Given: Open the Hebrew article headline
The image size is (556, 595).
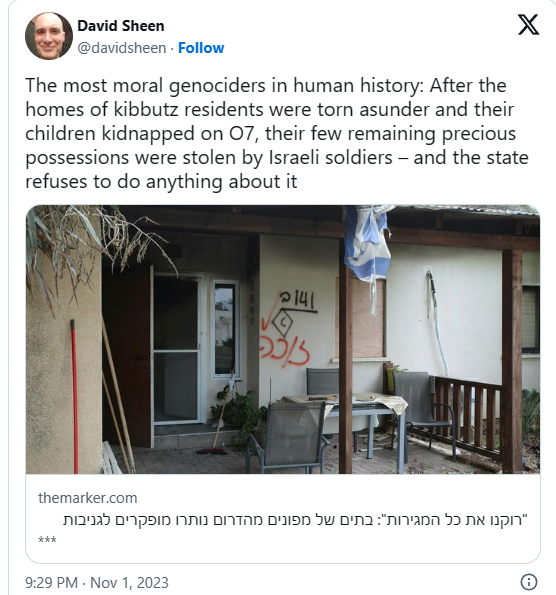Looking at the screenshot, I should point(295,519).
